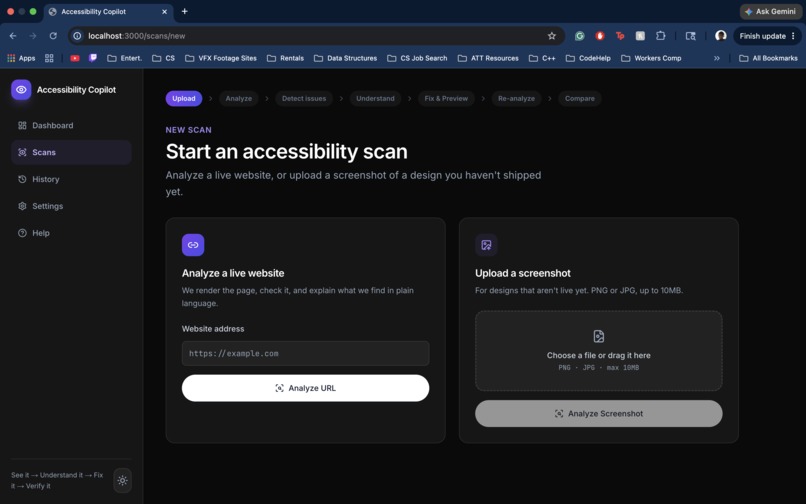This screenshot has height=504, width=806.
Task: Click the purple link icon on website card
Action: [x=193, y=245]
